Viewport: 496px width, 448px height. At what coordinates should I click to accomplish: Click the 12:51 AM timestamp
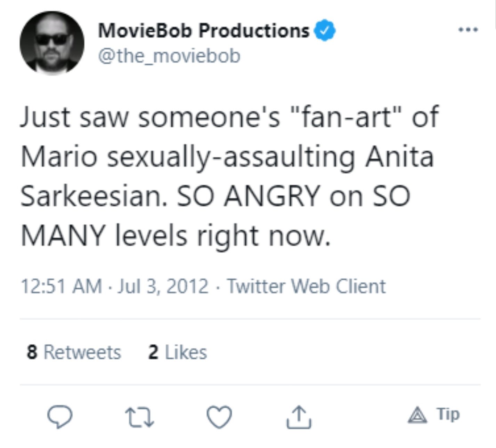point(62,286)
